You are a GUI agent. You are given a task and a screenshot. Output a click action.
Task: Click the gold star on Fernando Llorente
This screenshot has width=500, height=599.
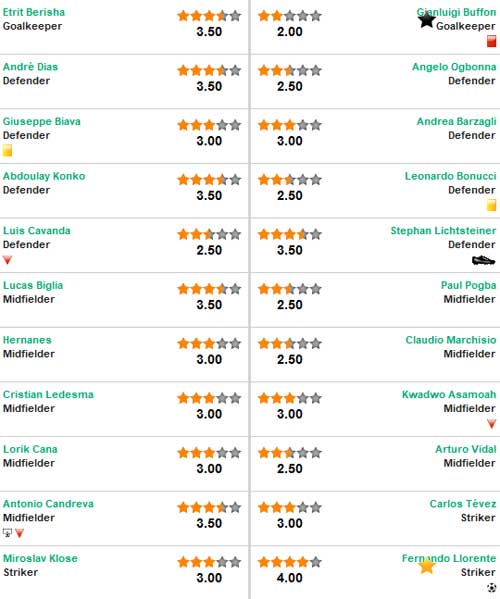pyautogui.click(x=426, y=565)
